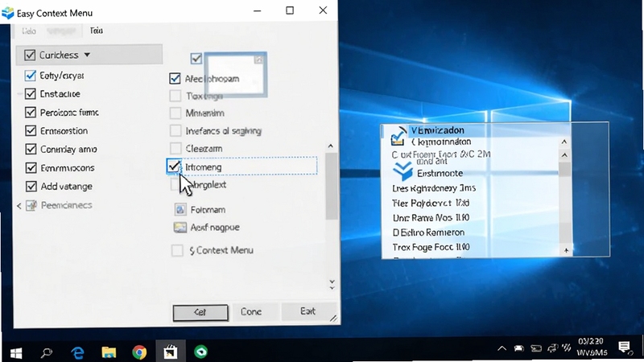Image resolution: width=644 pixels, height=362 pixels.
Task: Open the Gelo menu
Action: [x=29, y=31]
